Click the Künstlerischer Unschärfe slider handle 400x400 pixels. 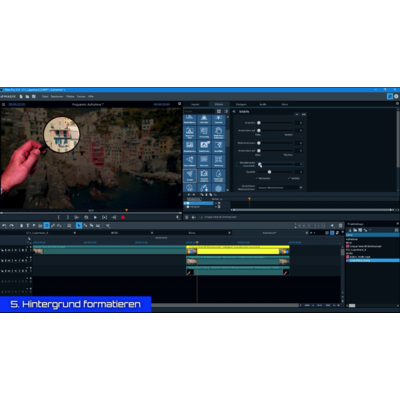260,164
